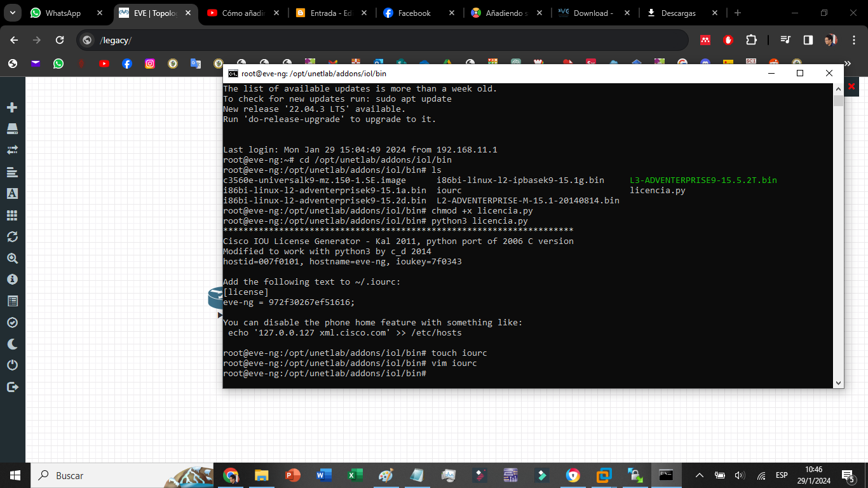This screenshot has height=488, width=868.
Task: Click the browser back arrow
Action: pyautogui.click(x=14, y=40)
